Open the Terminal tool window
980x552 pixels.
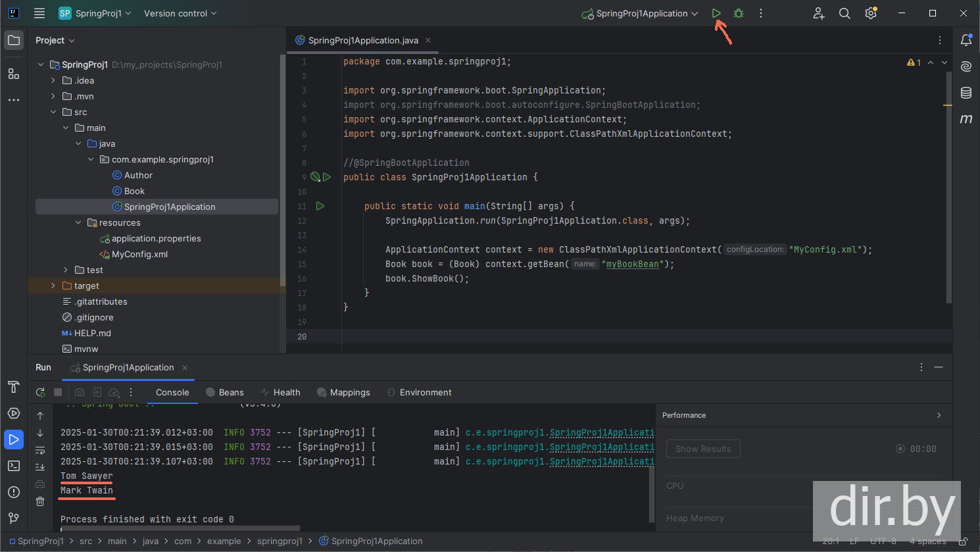coord(14,466)
